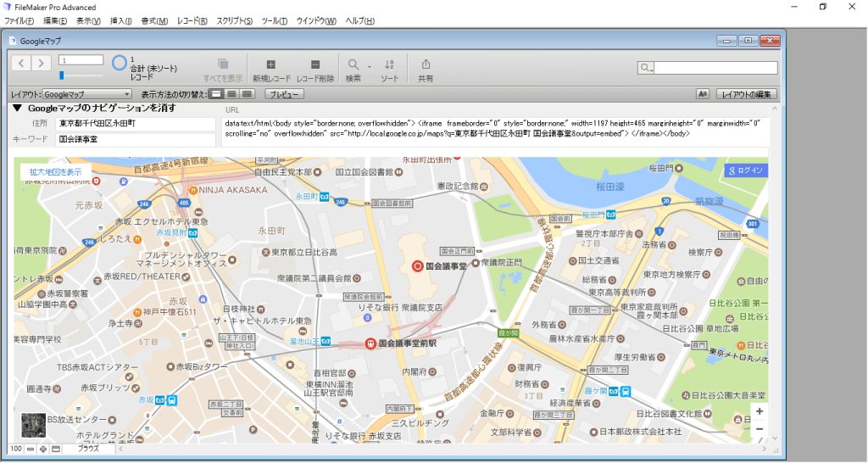Maximize the Googleマップ document window

748,41
